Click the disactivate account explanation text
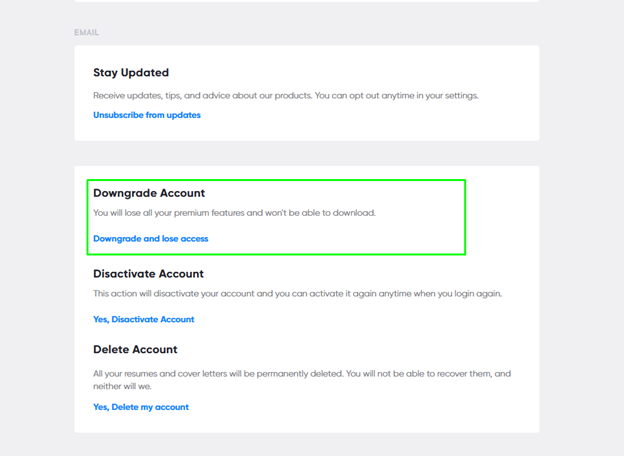624x456 pixels. [x=297, y=294]
